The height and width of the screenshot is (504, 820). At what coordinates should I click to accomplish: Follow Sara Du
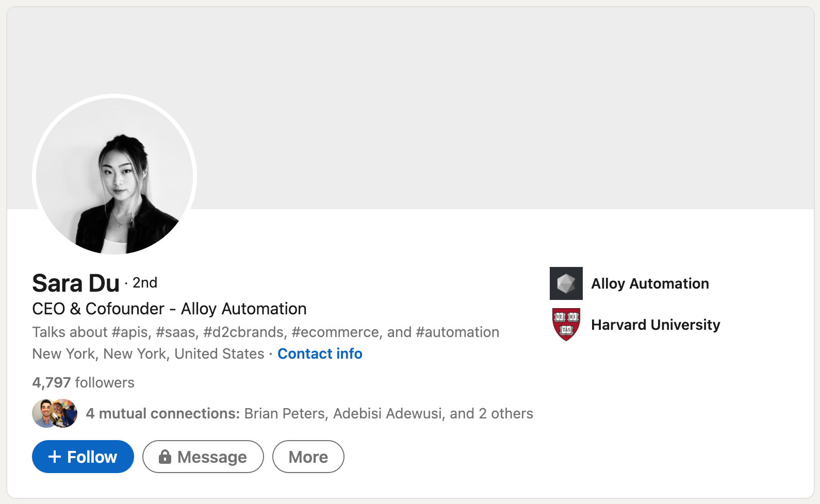(83, 457)
